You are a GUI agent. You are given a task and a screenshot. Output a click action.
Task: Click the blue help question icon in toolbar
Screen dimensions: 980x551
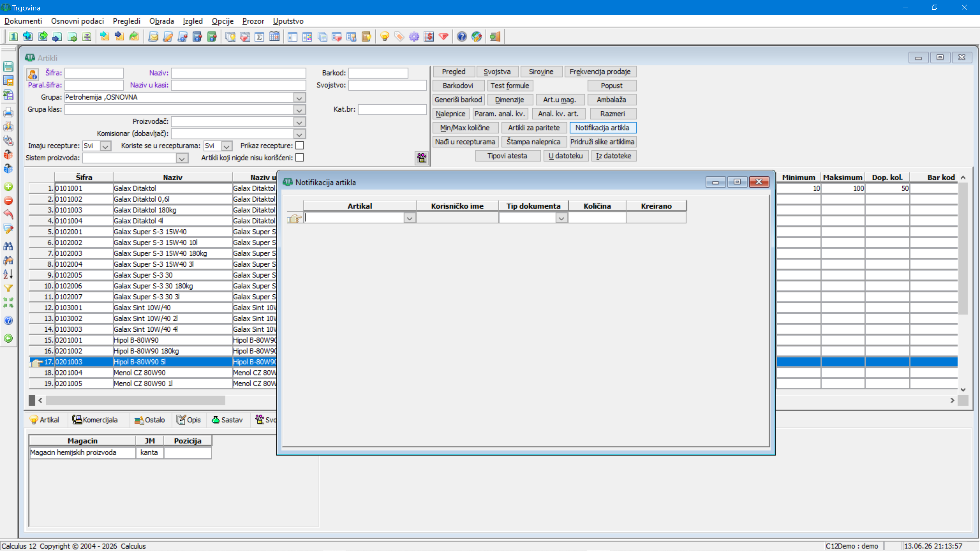[x=461, y=36]
